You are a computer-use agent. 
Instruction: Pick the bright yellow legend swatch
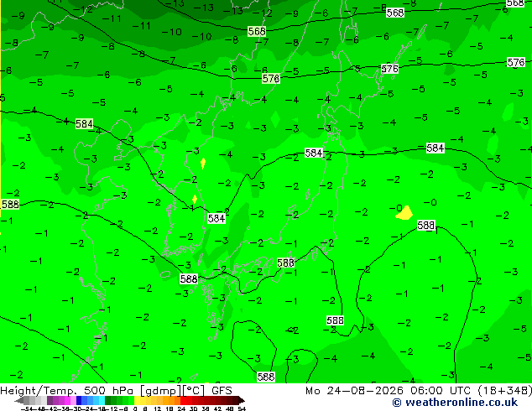coord(137,400)
